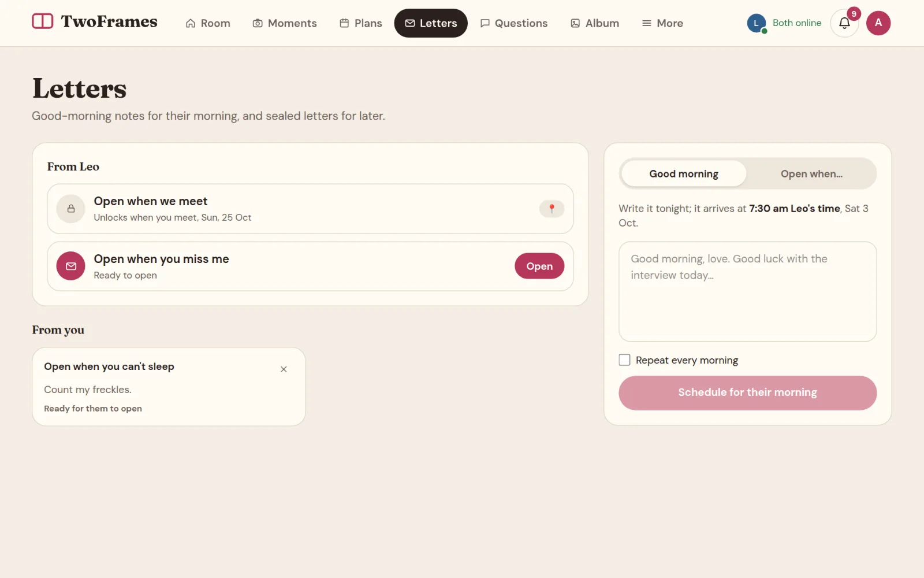Open the Plans section
The image size is (924, 578).
point(361,23)
